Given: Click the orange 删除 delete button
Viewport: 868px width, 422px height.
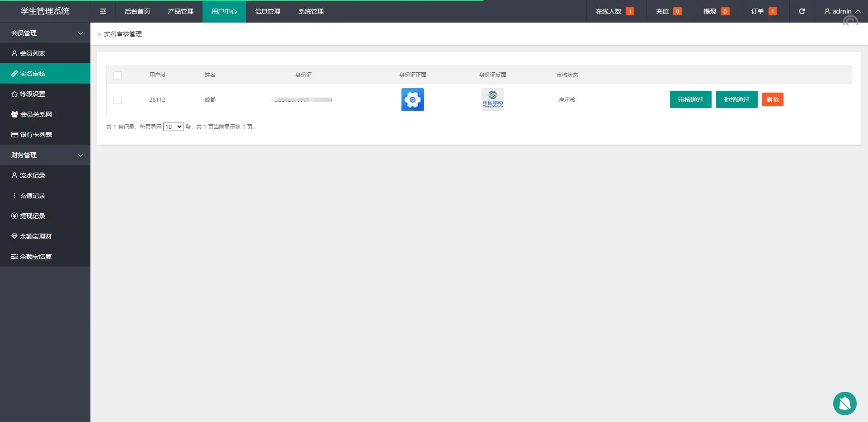Looking at the screenshot, I should [x=772, y=99].
